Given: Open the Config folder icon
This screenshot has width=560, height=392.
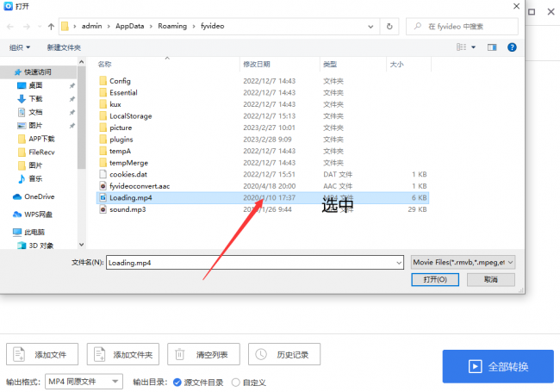Looking at the screenshot, I should [x=103, y=81].
